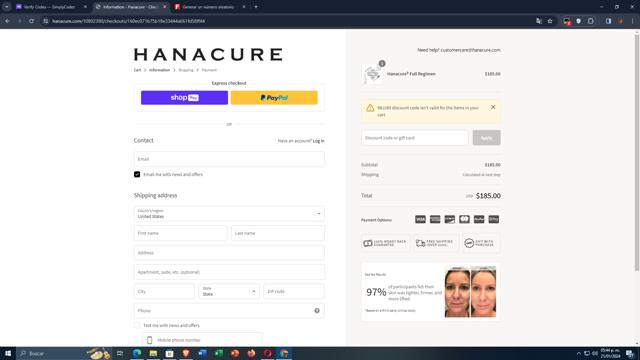The image size is (640, 360).
Task: Click the money back guarantee badge
Action: (385, 243)
